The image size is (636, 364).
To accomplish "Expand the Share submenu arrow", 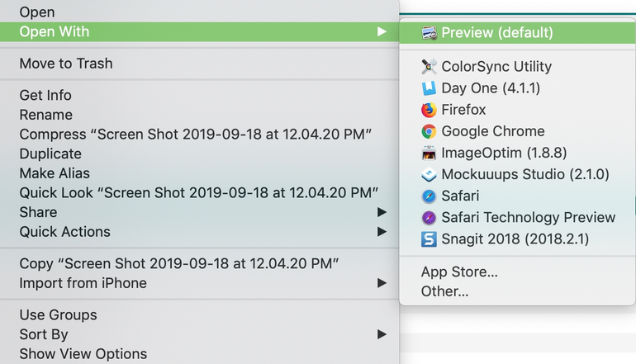I will pyautogui.click(x=381, y=212).
